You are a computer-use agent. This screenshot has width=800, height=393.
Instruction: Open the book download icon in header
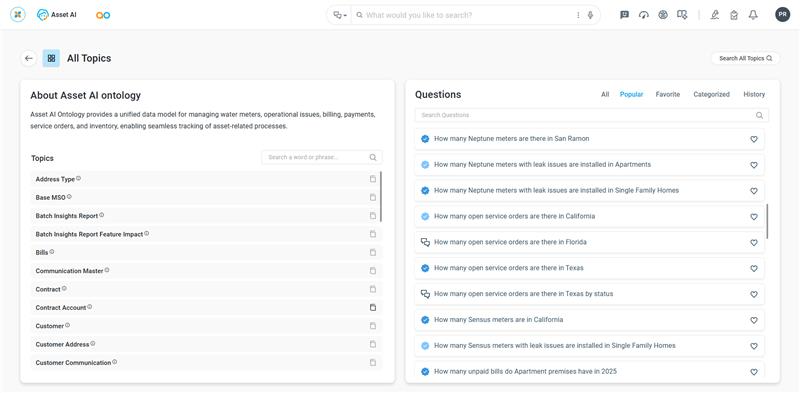(682, 15)
